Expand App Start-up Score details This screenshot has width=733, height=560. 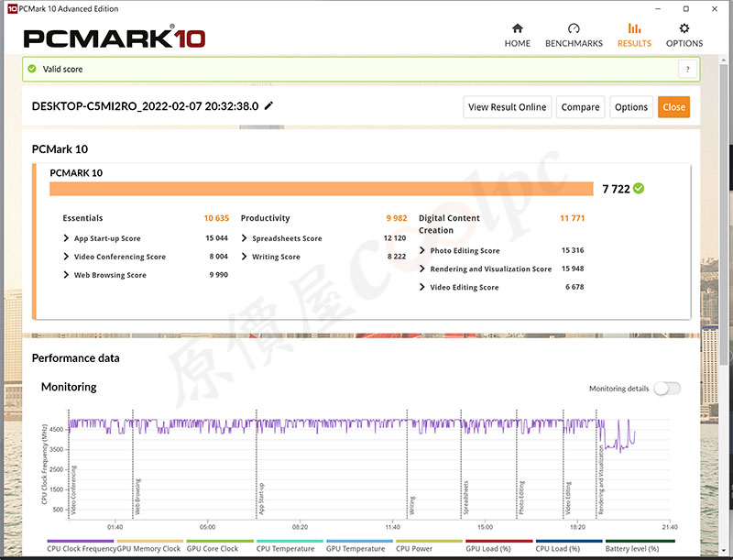point(66,238)
